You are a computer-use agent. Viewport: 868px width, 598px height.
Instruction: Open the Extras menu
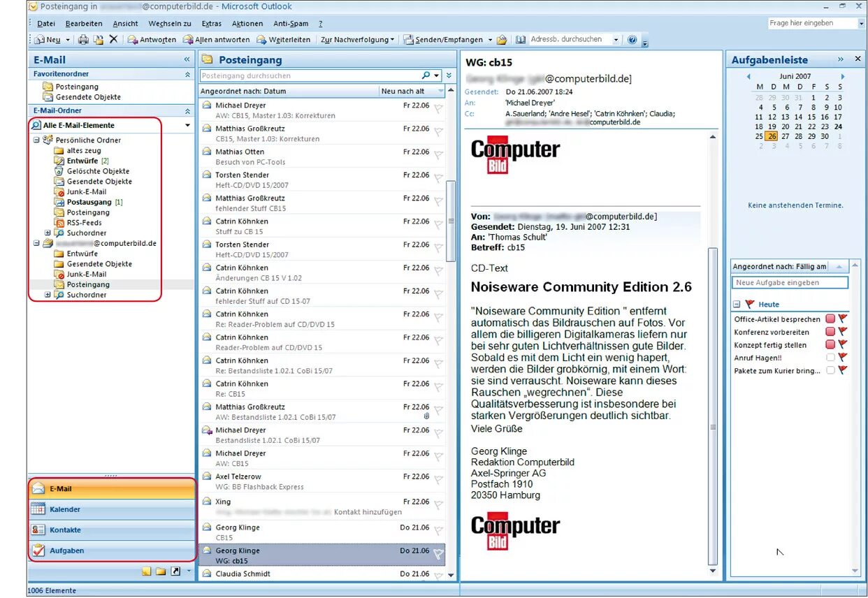[211, 24]
